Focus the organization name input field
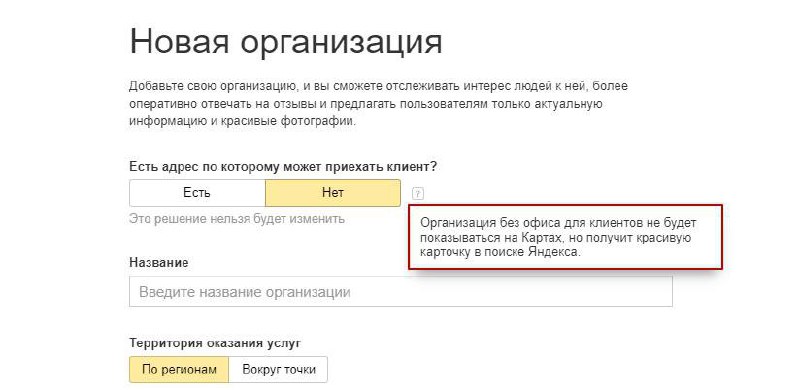 pos(401,292)
